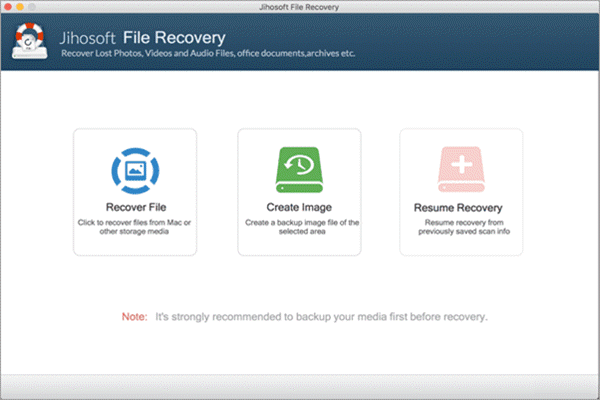Click the pink Resume Recovery drive icon

(461, 169)
